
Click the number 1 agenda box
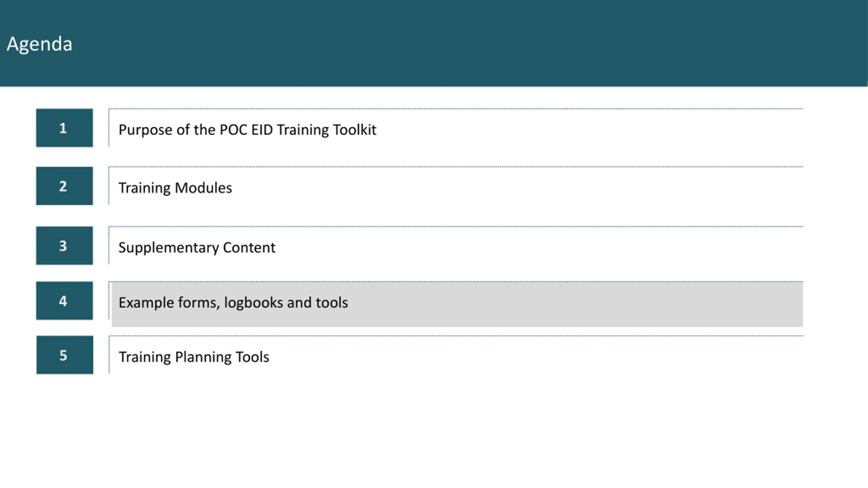(x=64, y=128)
